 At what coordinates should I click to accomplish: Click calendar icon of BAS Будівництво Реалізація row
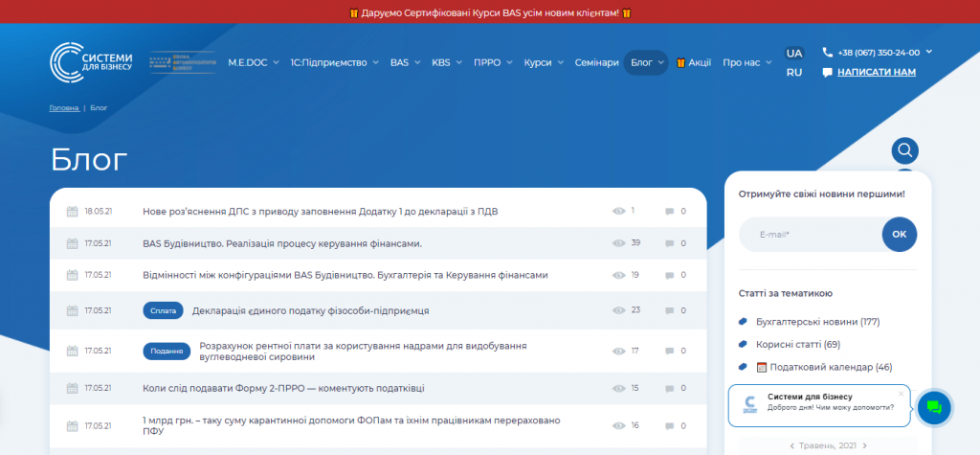(x=72, y=243)
